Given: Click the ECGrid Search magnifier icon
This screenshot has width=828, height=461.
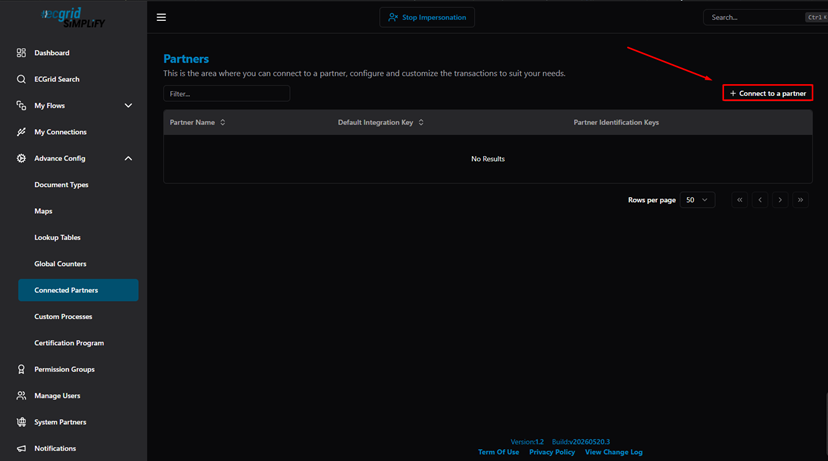Looking at the screenshot, I should click(21, 79).
